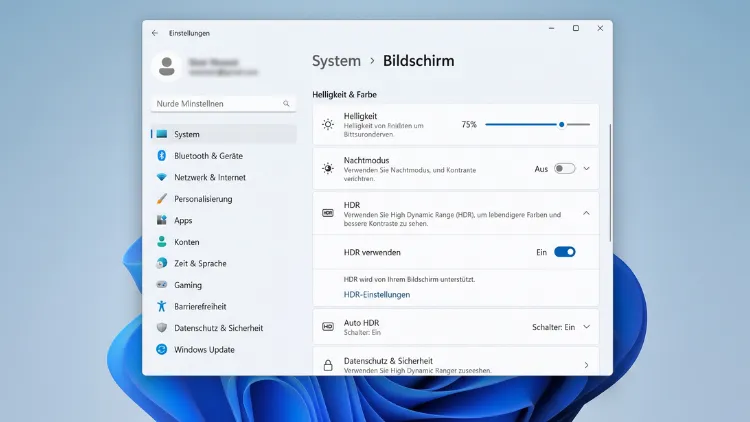750x422 pixels.
Task: Click the brightness slider thumb
Action: (x=562, y=124)
